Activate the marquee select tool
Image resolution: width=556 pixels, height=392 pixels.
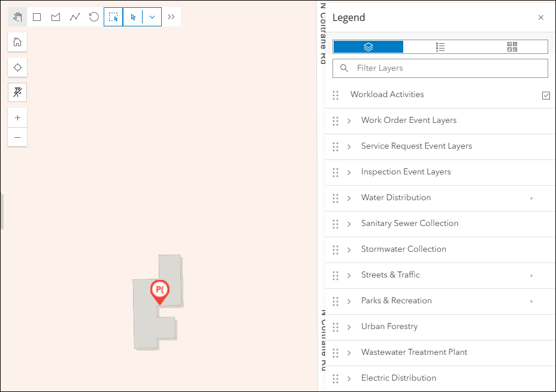tap(113, 16)
